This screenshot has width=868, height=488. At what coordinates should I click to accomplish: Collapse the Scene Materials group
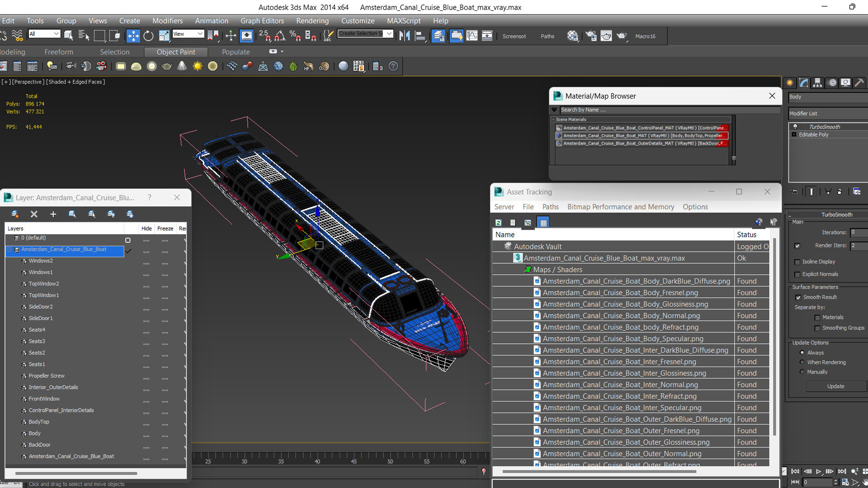[x=553, y=120]
